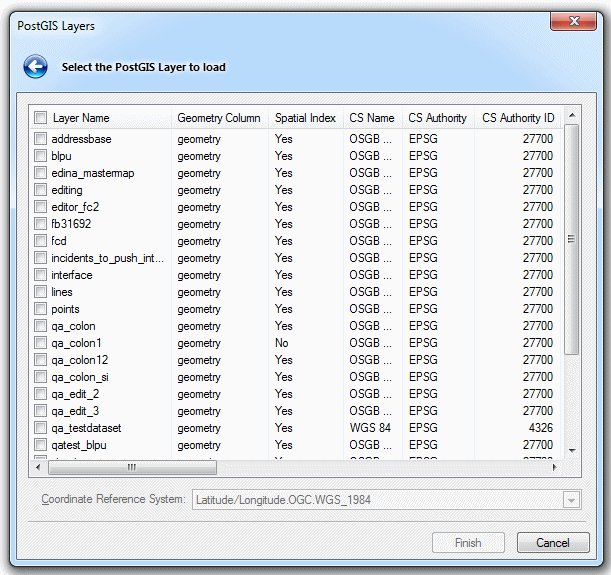This screenshot has height=575, width=611.
Task: Tick the select-all checkbox in header
Action: (x=40, y=118)
